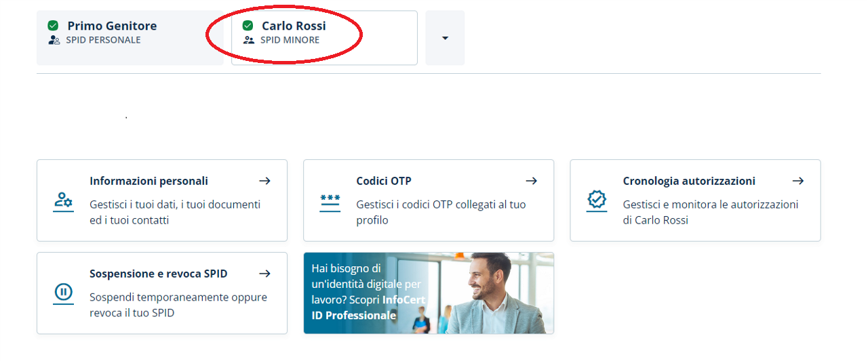The height and width of the screenshot is (361, 868).
Task: Click the Informazioni personali user-settings icon
Action: pyautogui.click(x=63, y=201)
